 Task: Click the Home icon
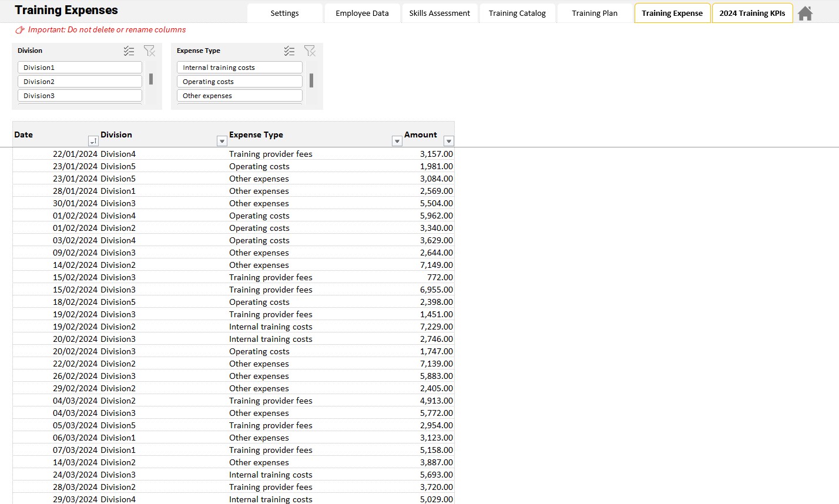[805, 14]
